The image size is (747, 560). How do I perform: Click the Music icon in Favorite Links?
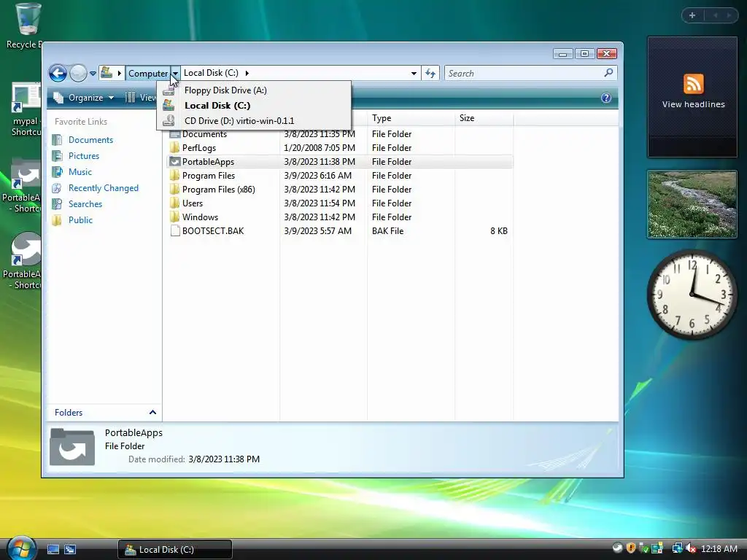tap(57, 172)
